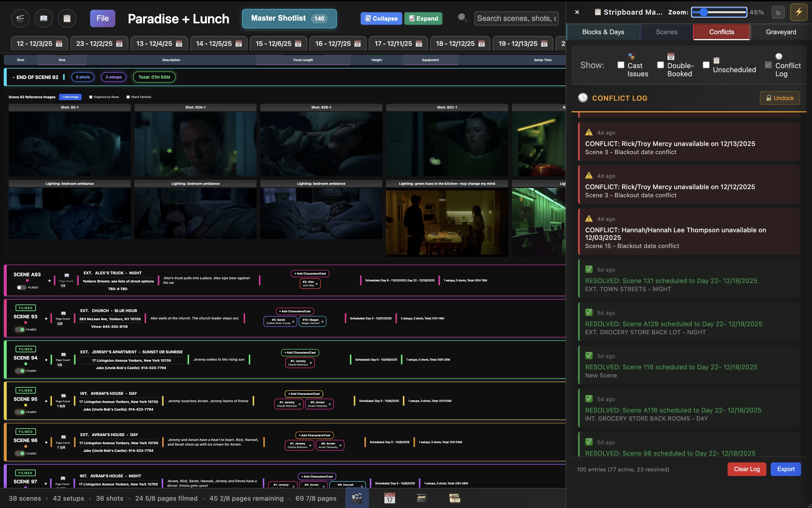Image resolution: width=812 pixels, height=508 pixels.
Task: Expand Scene 93 with its plus button
Action: click(x=46, y=318)
